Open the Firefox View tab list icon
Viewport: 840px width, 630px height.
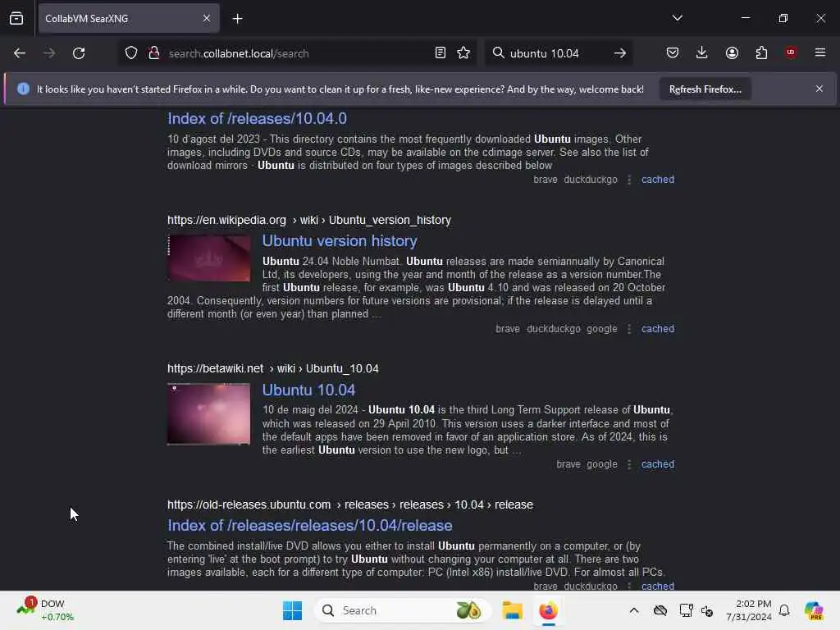(16, 19)
